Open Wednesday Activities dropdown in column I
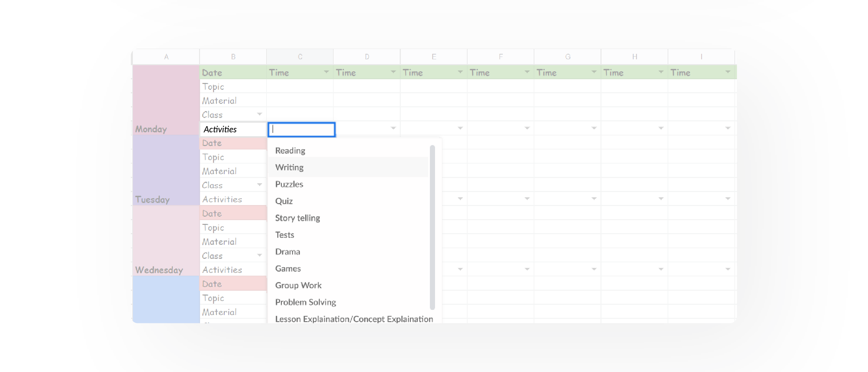This screenshot has height=372, width=868. 728,269
